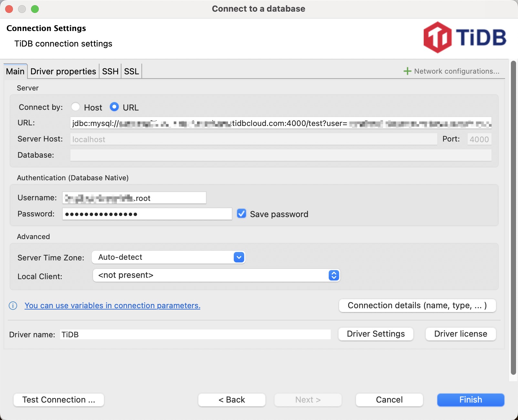The width and height of the screenshot is (518, 420).
Task: Go back with the Back button
Action: 232,400
